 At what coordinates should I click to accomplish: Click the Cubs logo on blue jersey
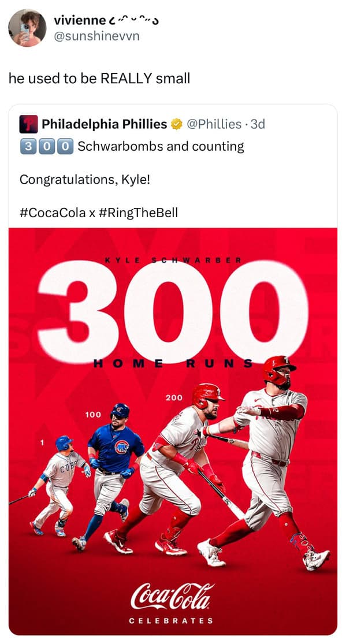coord(121,446)
